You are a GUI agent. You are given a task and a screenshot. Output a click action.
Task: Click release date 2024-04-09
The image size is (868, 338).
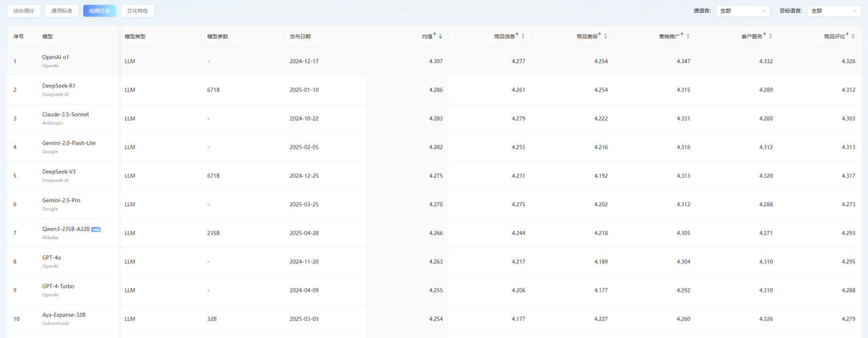[x=304, y=290]
